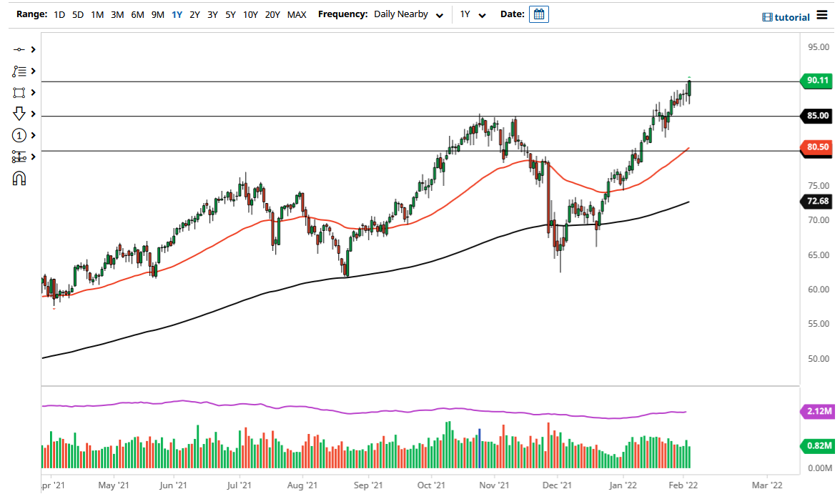
Task: Select the 5D range
Action: pyautogui.click(x=78, y=15)
